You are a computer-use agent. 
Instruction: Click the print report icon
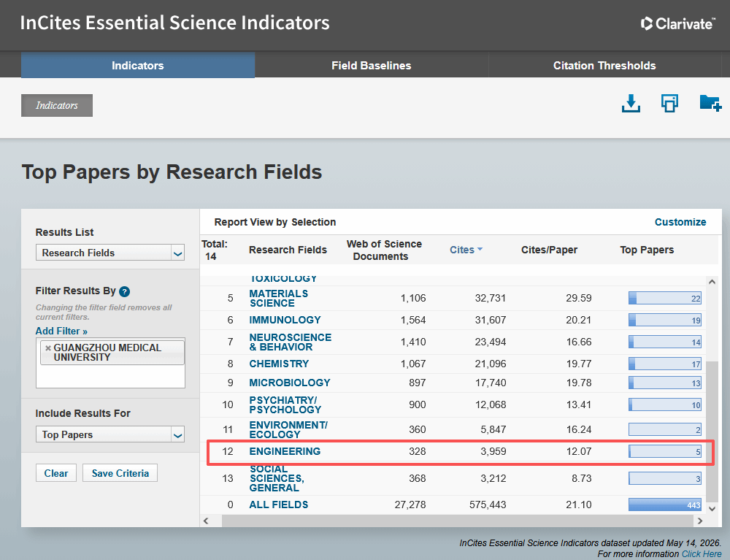(x=669, y=104)
